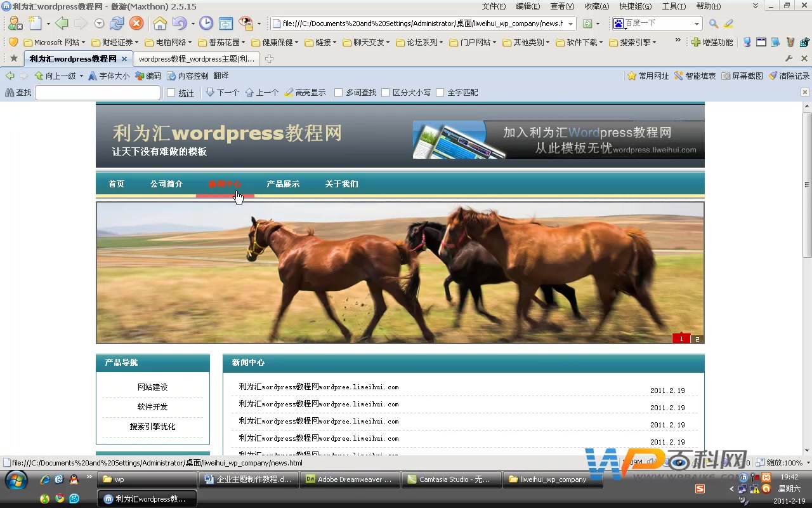Stop loading the page

coord(136,23)
